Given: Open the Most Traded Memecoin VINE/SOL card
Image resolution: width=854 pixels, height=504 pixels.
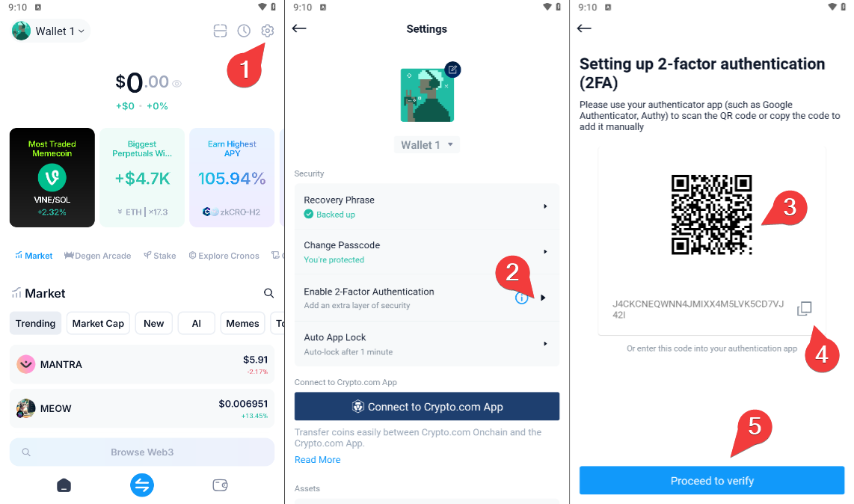Looking at the screenshot, I should (52, 178).
